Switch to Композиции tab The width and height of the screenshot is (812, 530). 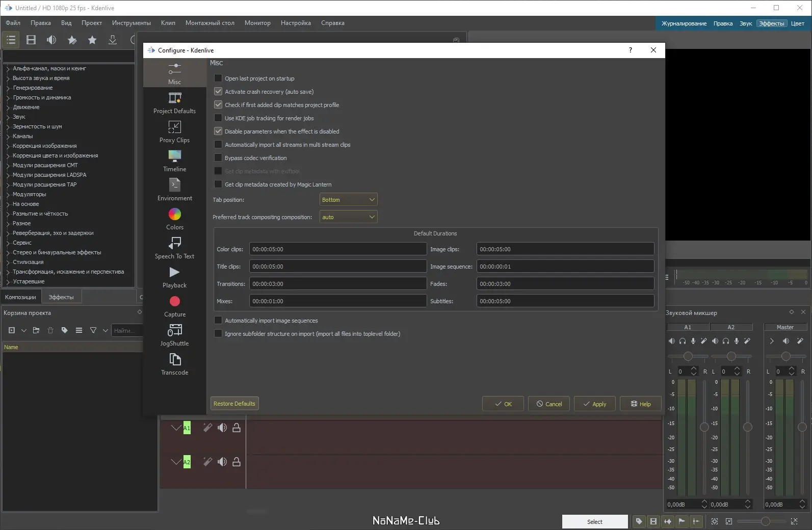click(20, 297)
